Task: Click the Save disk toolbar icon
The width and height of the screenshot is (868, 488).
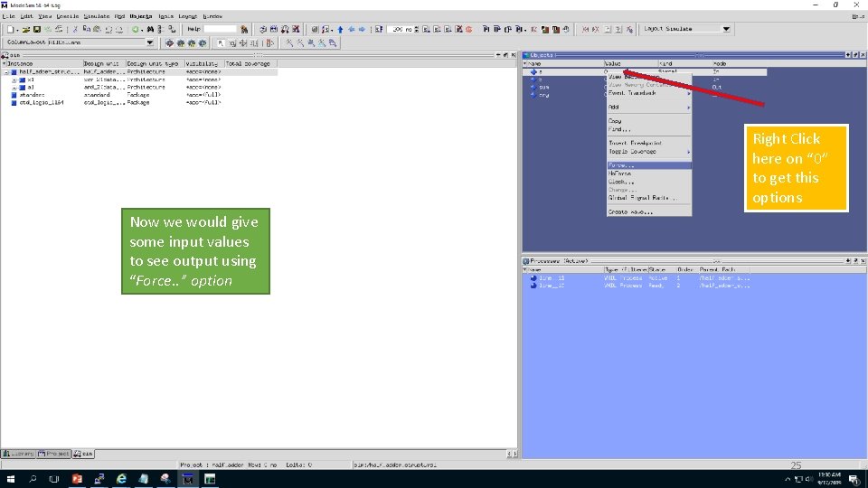Action: 36,29
